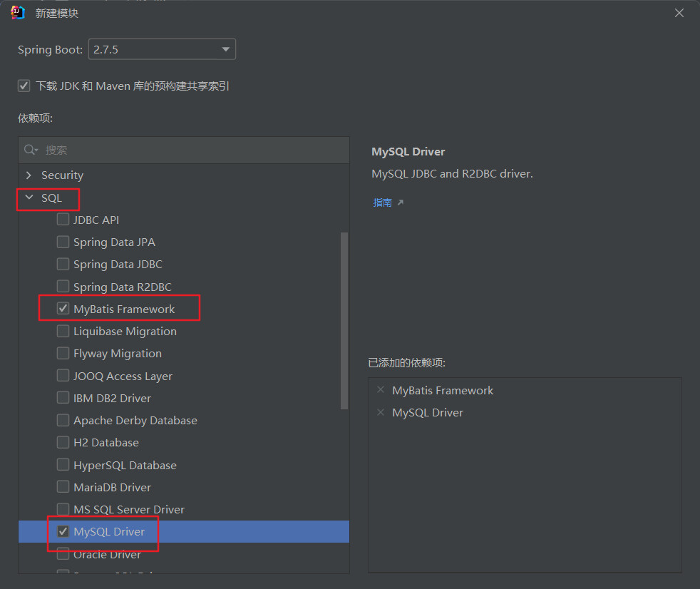Click the IntelliJ IDEA logo icon

point(18,13)
